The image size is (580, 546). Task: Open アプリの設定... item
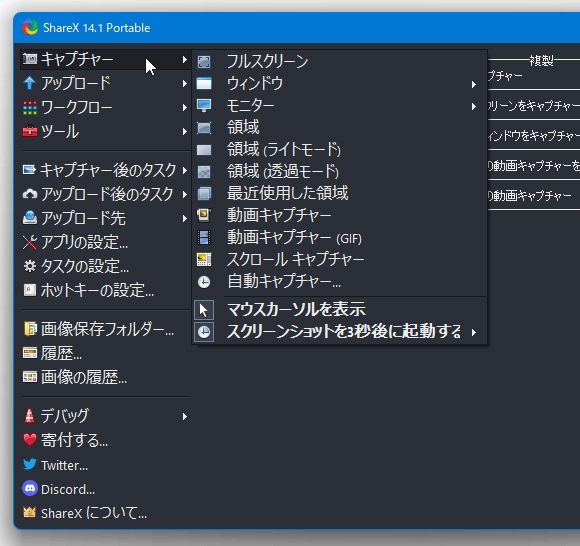106,242
